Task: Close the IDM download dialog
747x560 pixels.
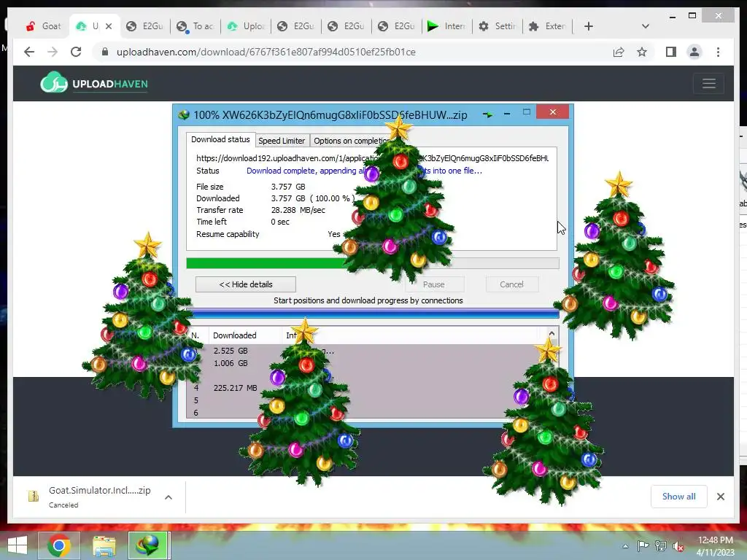Action: click(x=553, y=112)
